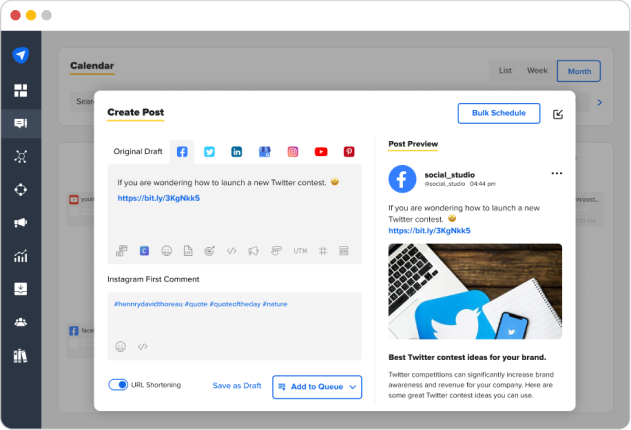Click the GIF file icon in post toolbar
The width and height of the screenshot is (631, 430).
[x=188, y=251]
